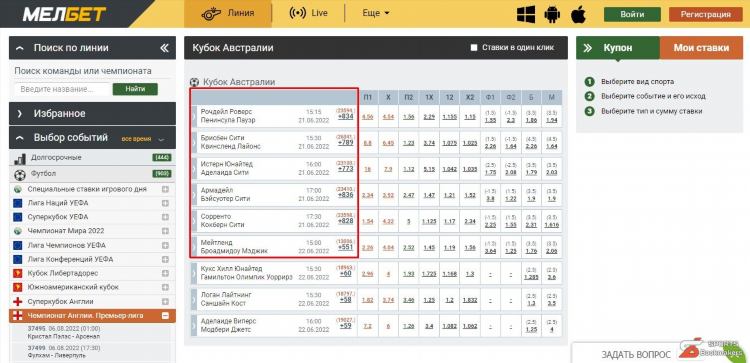Image resolution: width=750 pixels, height=363 pixels.
Task: Click the flag icon beside Кубок Либертадорес
Action: point(18,274)
